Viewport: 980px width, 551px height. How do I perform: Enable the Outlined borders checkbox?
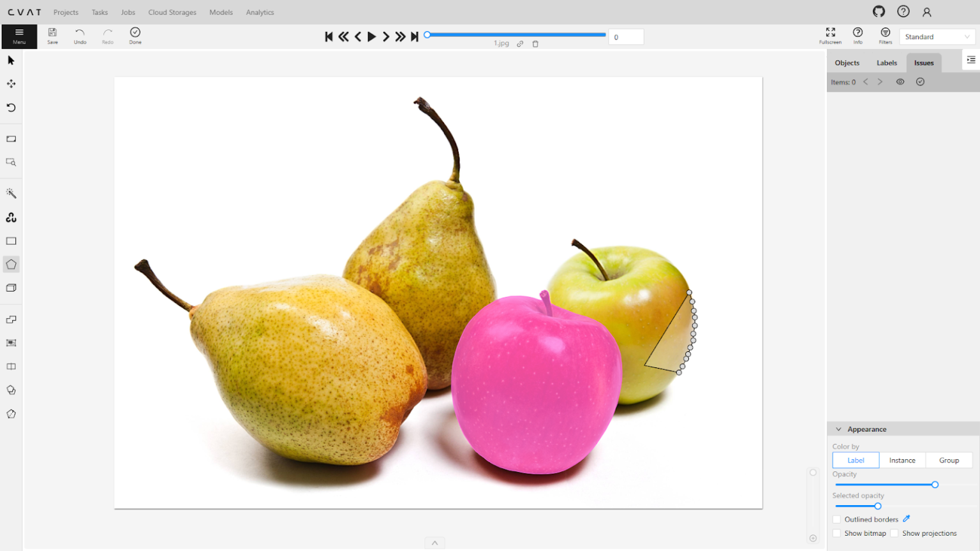tap(837, 520)
